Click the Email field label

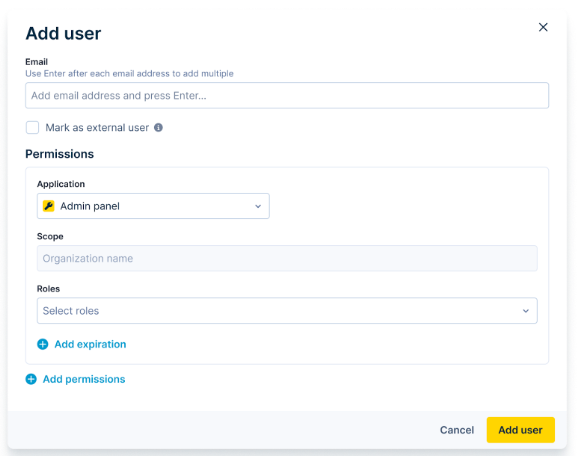pos(36,61)
